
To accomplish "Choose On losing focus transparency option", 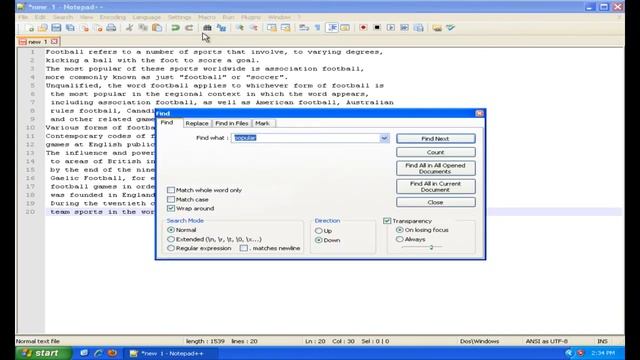I will [400, 230].
